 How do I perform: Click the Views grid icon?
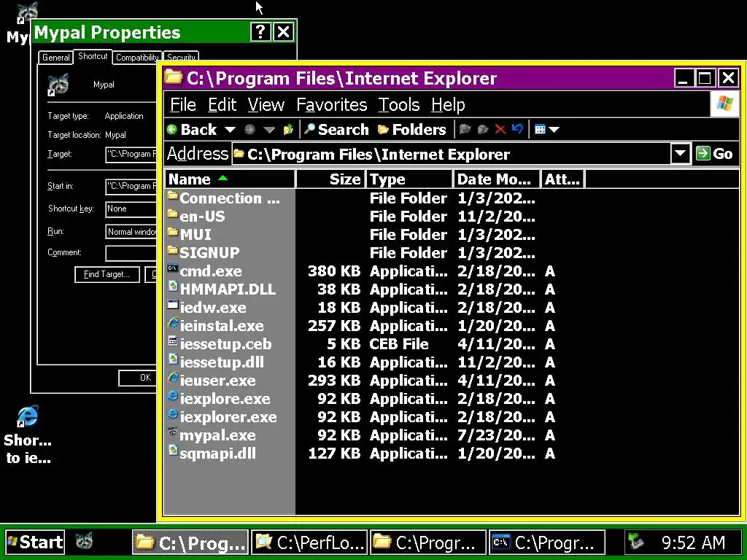pyautogui.click(x=540, y=129)
